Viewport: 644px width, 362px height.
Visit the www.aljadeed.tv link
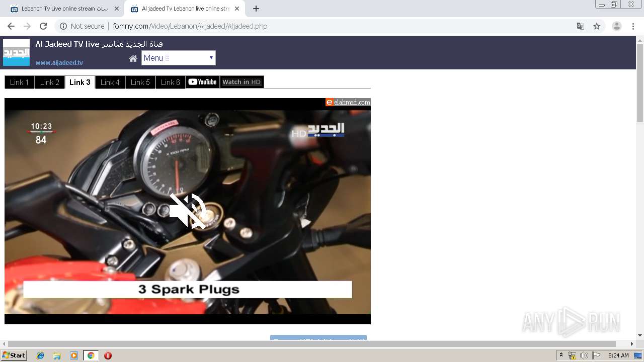[x=59, y=63]
